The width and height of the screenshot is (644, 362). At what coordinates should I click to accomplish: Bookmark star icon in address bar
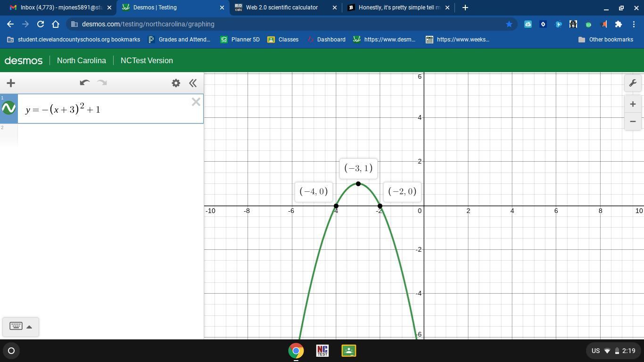509,24
